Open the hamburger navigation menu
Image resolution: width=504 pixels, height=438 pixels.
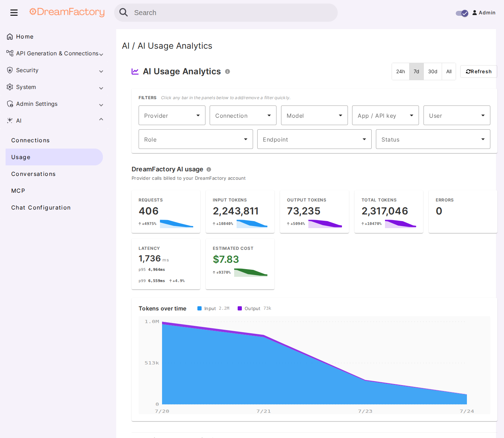14,13
